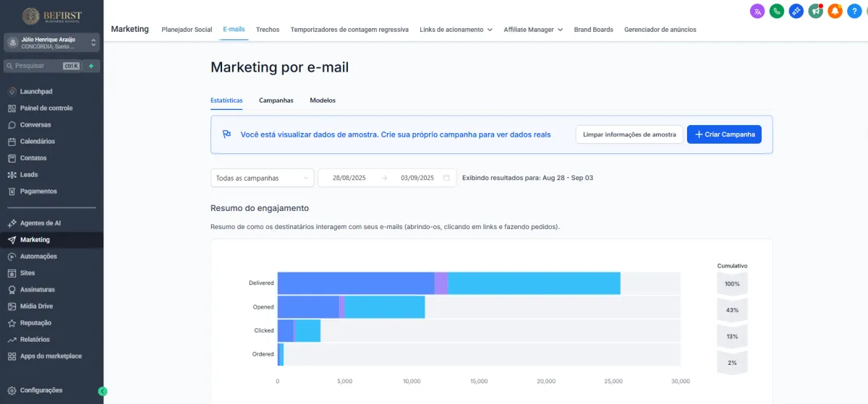Open Temporizadores de contagem regressiva tab
Image resolution: width=868 pixels, height=404 pixels.
point(349,30)
